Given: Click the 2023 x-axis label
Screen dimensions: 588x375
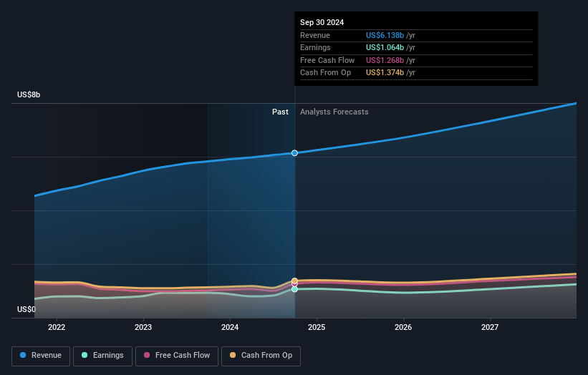Looking at the screenshot, I should (143, 328).
